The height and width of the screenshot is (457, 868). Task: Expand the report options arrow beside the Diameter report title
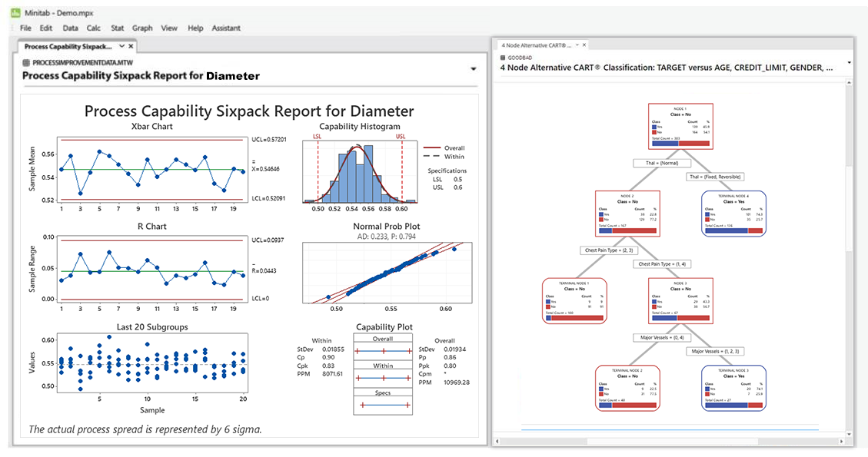(x=472, y=68)
